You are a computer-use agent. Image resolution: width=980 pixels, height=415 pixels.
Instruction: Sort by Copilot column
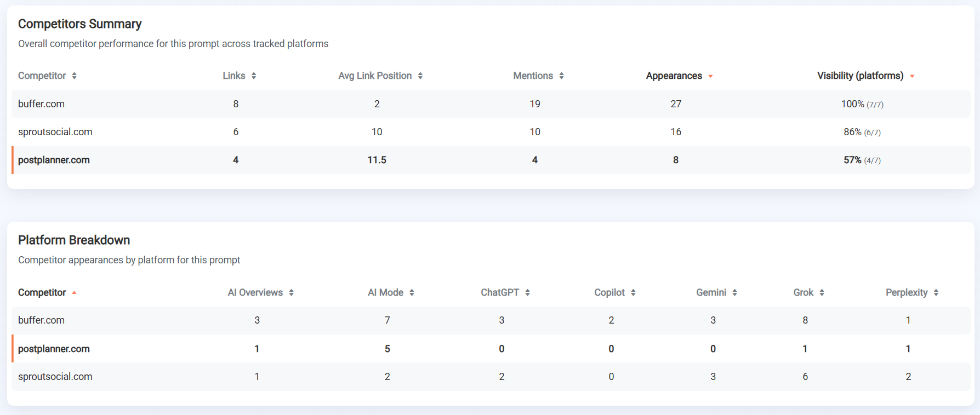point(615,292)
